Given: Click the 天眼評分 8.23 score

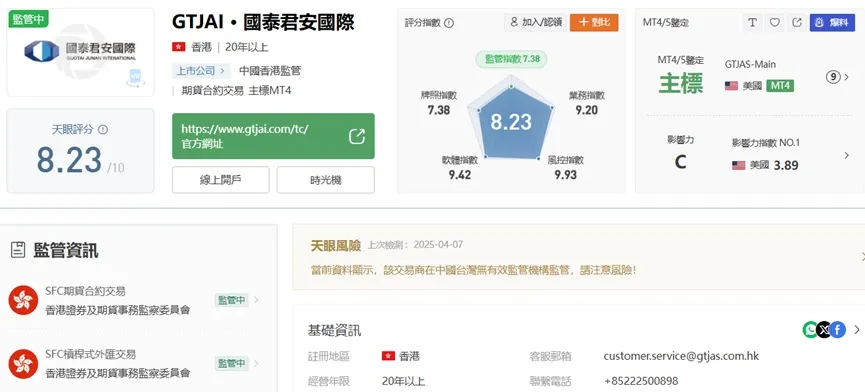Looking at the screenshot, I should 70,159.
